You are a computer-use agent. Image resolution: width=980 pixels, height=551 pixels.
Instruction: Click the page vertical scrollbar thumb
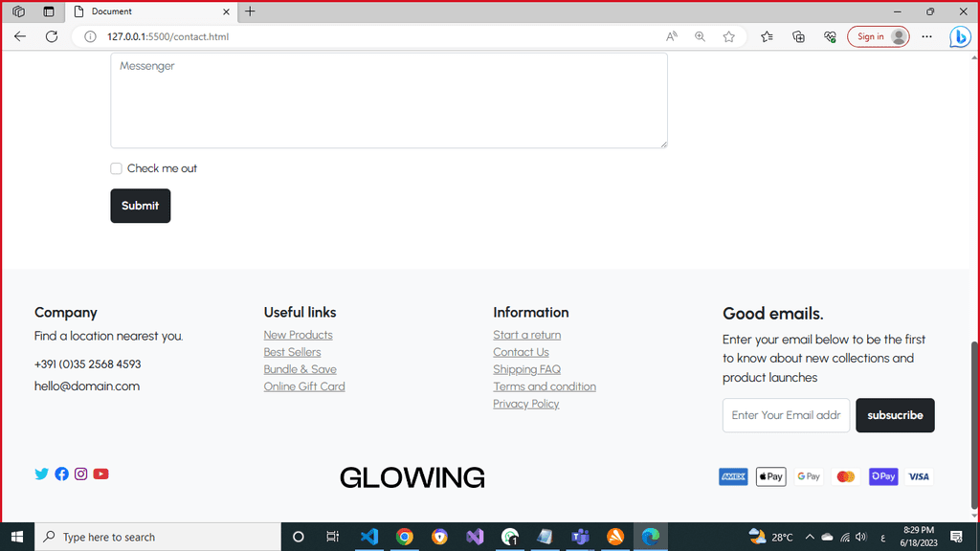point(974,426)
